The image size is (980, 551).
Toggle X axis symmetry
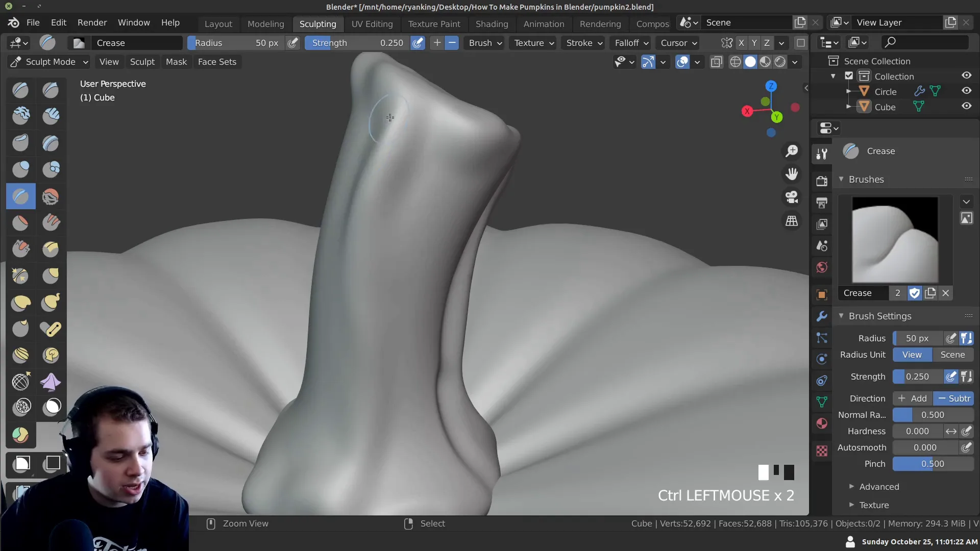[x=741, y=43]
